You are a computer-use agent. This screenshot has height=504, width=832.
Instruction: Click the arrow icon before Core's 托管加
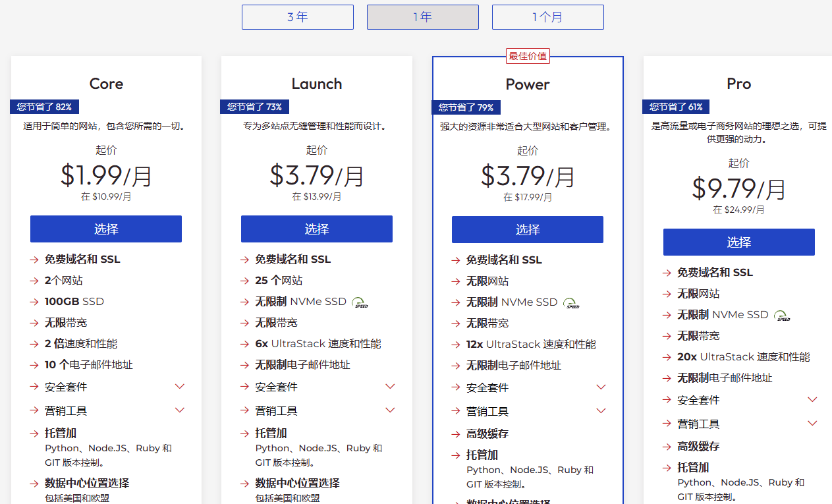pos(34,433)
